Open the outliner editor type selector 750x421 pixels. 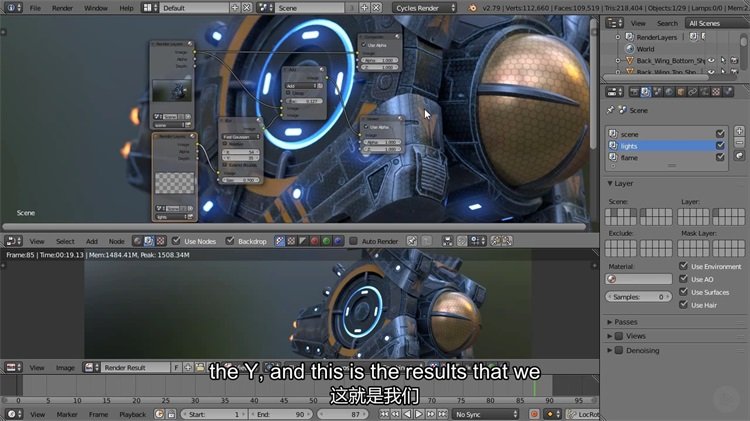(x=614, y=23)
